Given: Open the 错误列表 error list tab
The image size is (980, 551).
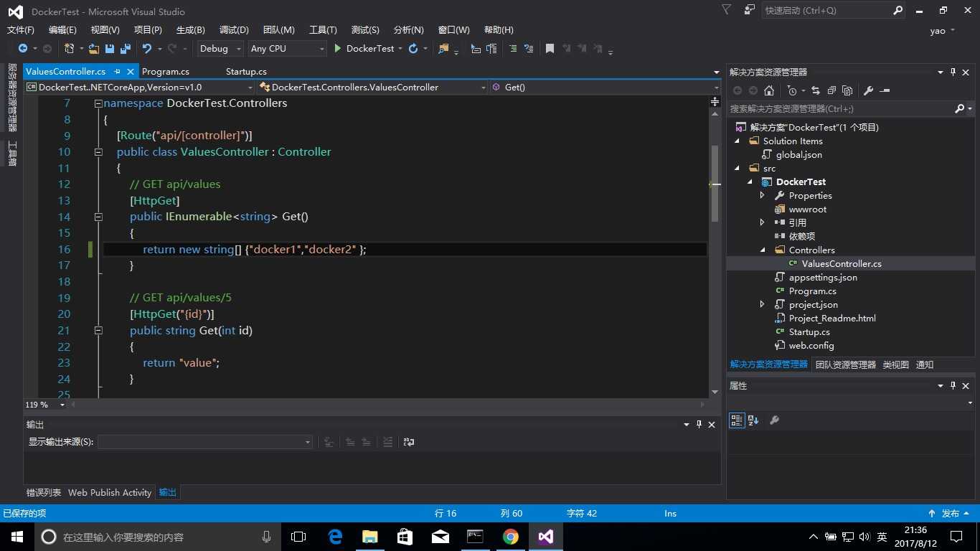Looking at the screenshot, I should point(44,492).
